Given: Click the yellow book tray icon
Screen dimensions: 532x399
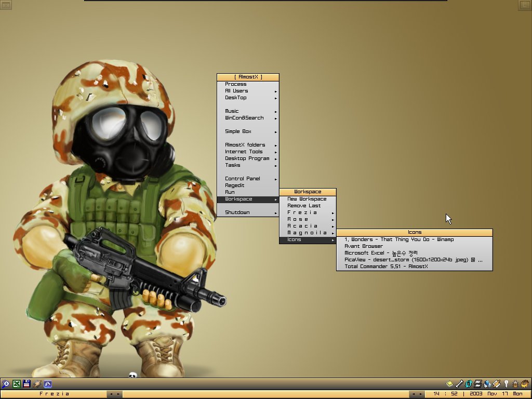Looking at the screenshot, I should tap(449, 384).
